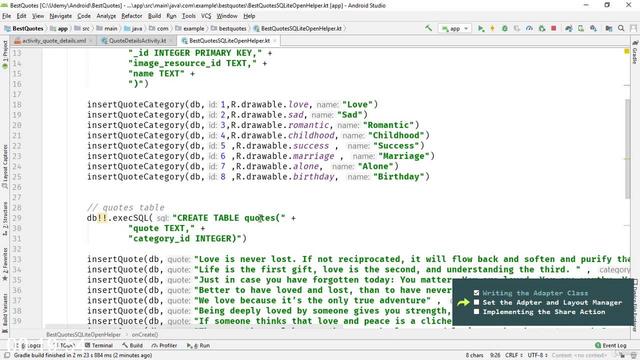Click bestquotes folder in navigation bar
Viewport: 640px width, 360px height.
tap(229, 29)
